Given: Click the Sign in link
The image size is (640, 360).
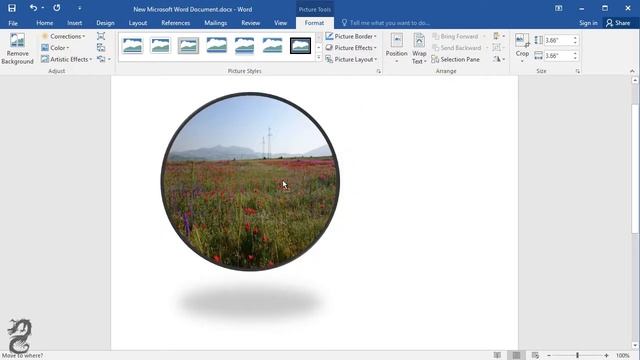Looking at the screenshot, I should point(588,23).
